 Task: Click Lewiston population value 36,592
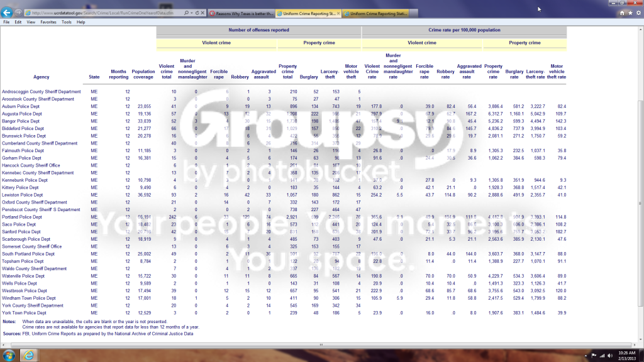pyautogui.click(x=144, y=195)
